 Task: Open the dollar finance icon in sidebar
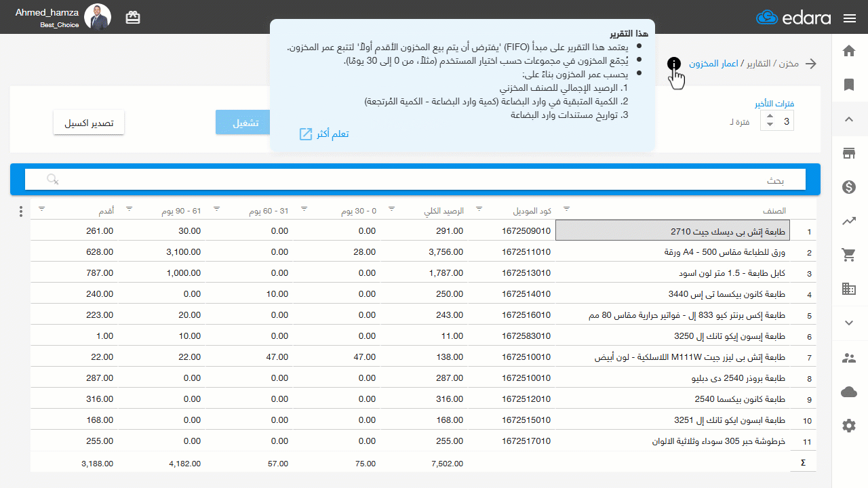tap(848, 187)
